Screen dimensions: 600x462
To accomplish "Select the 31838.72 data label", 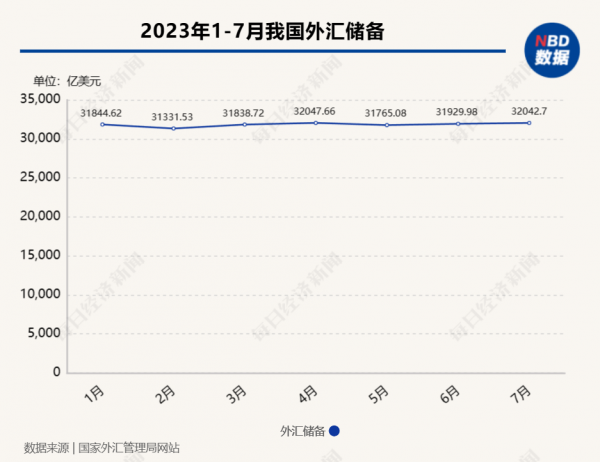I will [239, 113].
